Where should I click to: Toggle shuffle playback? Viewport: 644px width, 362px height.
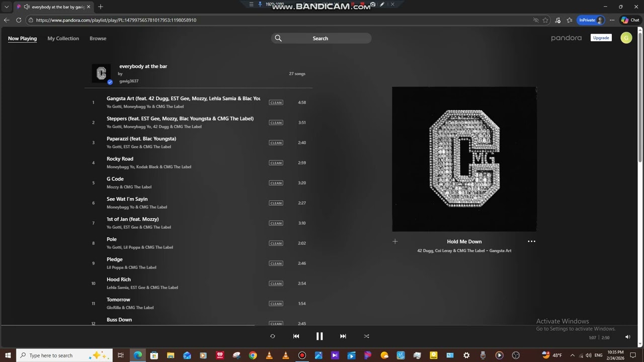click(x=366, y=336)
